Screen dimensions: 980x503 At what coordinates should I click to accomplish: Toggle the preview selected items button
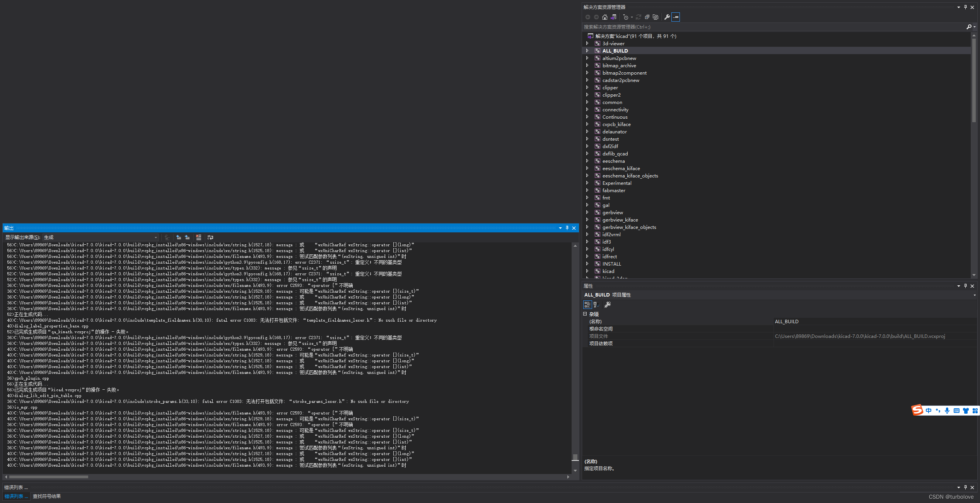(676, 17)
